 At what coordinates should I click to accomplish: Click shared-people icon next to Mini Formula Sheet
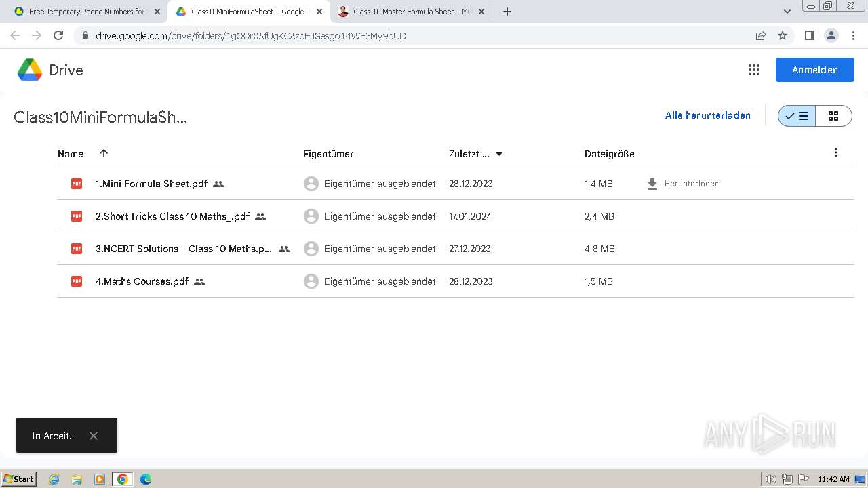coord(218,184)
